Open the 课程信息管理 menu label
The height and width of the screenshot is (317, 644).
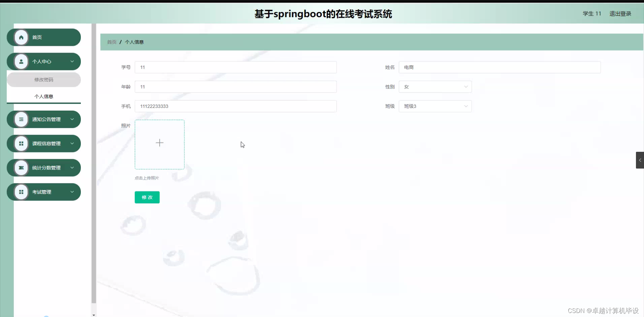(46, 143)
